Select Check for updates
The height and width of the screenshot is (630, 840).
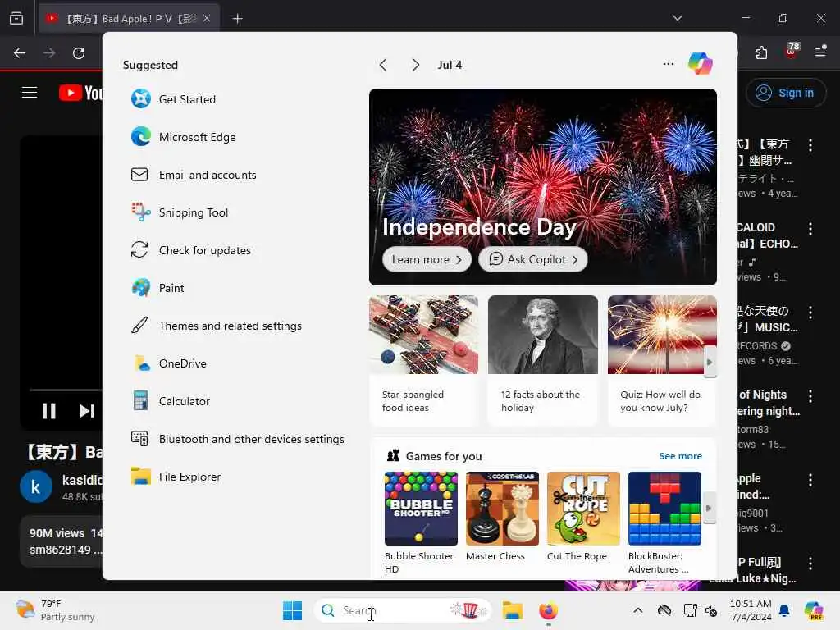[x=190, y=250]
